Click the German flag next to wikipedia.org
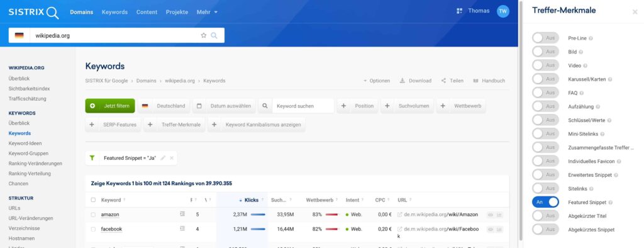644x248 pixels. tap(19, 36)
